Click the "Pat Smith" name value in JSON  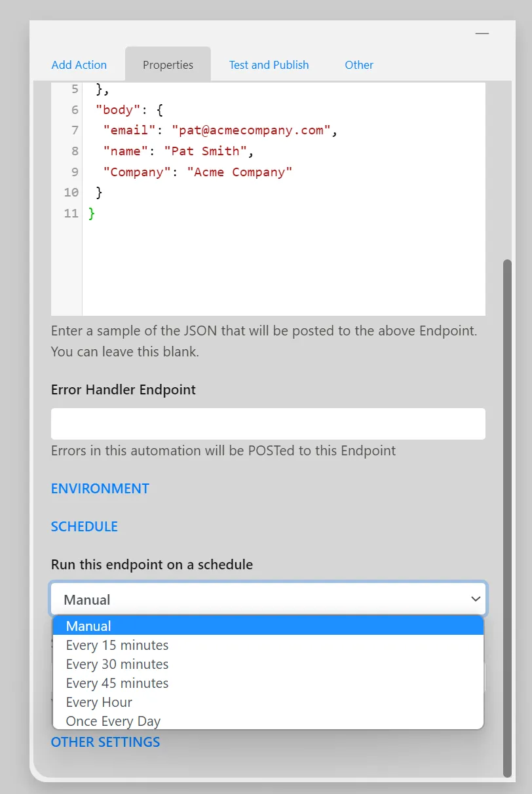pos(206,151)
